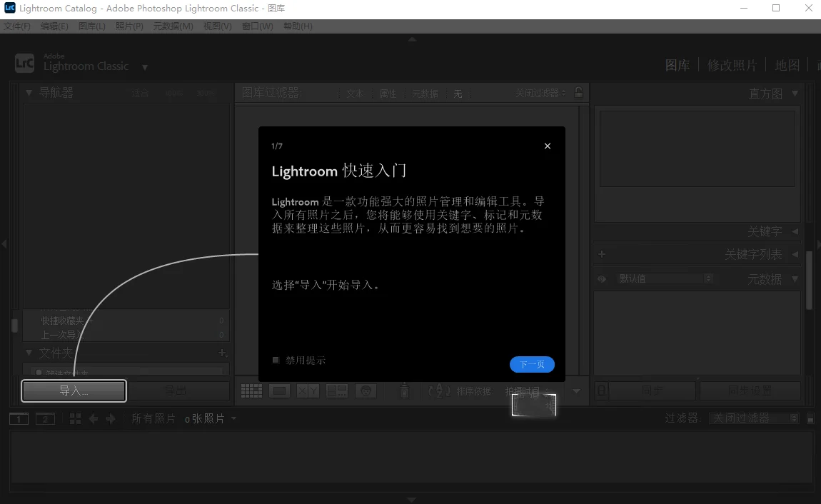Open filmstrip 过滤器 dropdown at bottom right
Screen dimensions: 821x504
(x=754, y=418)
